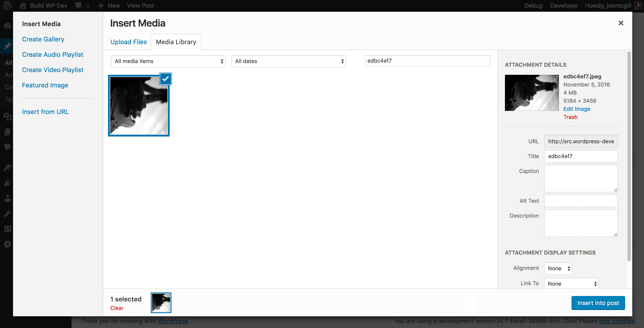Click the user avatar beside Howdy, joemcgill
Viewport: 644px width, 328px height.
638,5
